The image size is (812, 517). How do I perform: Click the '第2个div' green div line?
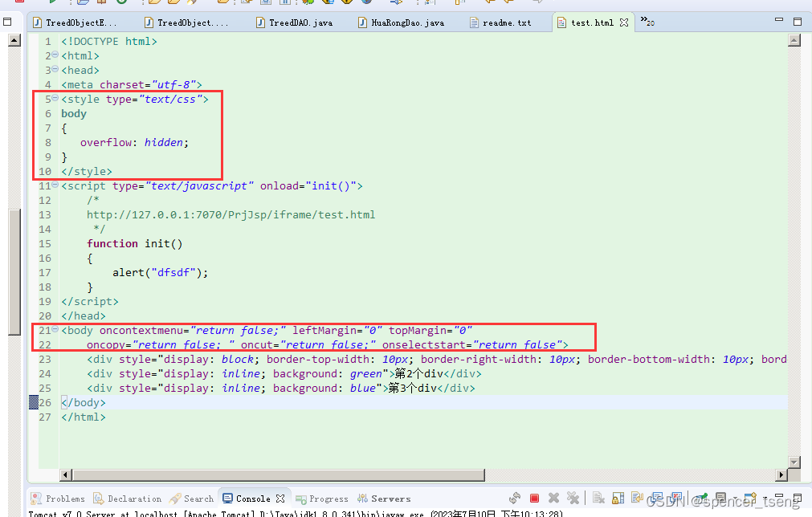(284, 373)
